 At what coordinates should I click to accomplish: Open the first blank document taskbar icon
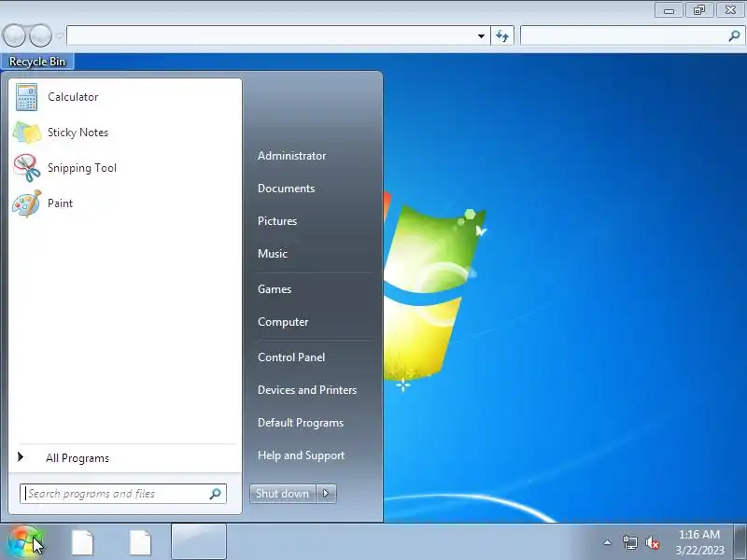click(x=82, y=542)
